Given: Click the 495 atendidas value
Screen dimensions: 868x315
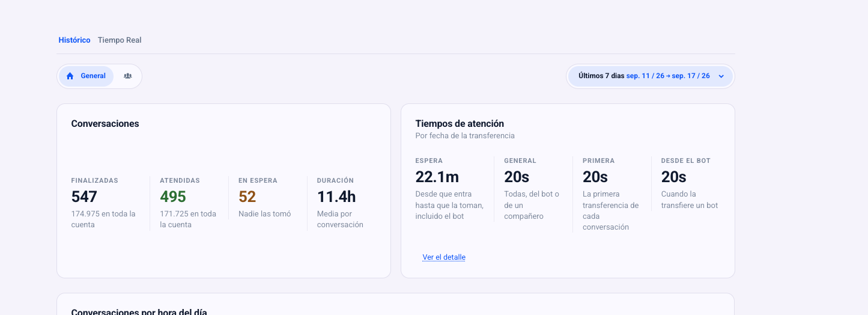Looking at the screenshot, I should coord(173,197).
